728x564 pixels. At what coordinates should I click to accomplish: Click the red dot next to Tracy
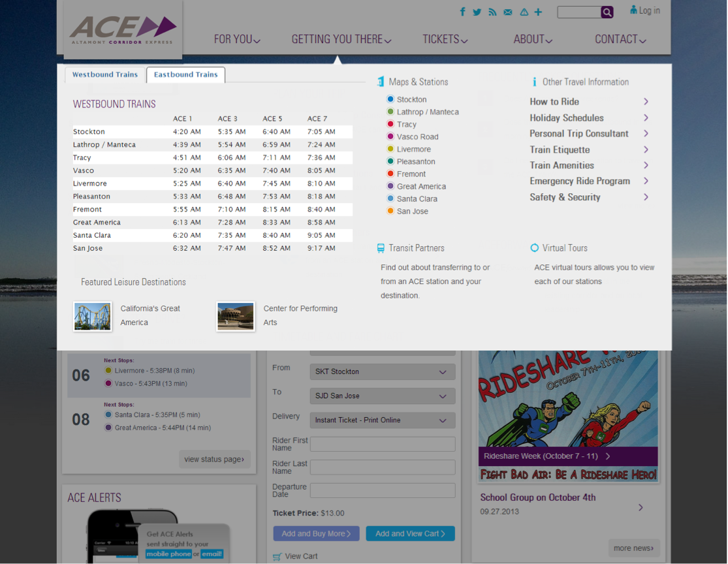coord(390,124)
